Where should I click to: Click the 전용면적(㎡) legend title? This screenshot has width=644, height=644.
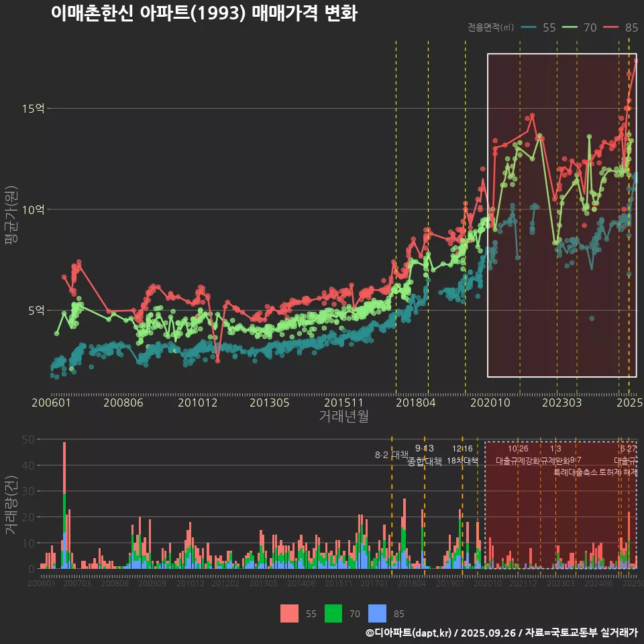(491, 28)
